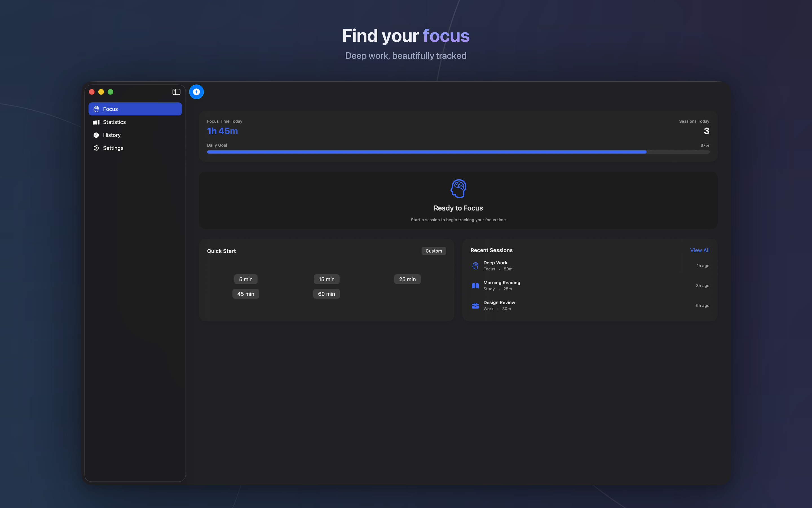The width and height of the screenshot is (812, 508).
Task: Click the yellow minimize window button
Action: [101, 92]
